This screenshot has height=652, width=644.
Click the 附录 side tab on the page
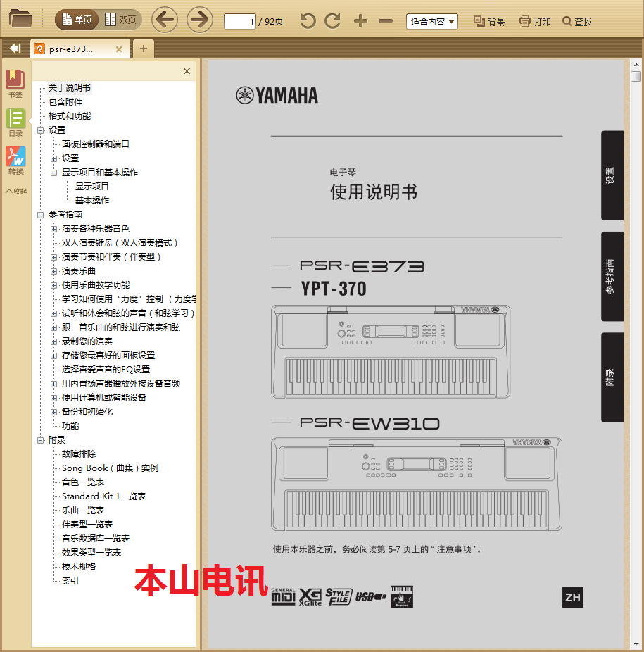612,377
